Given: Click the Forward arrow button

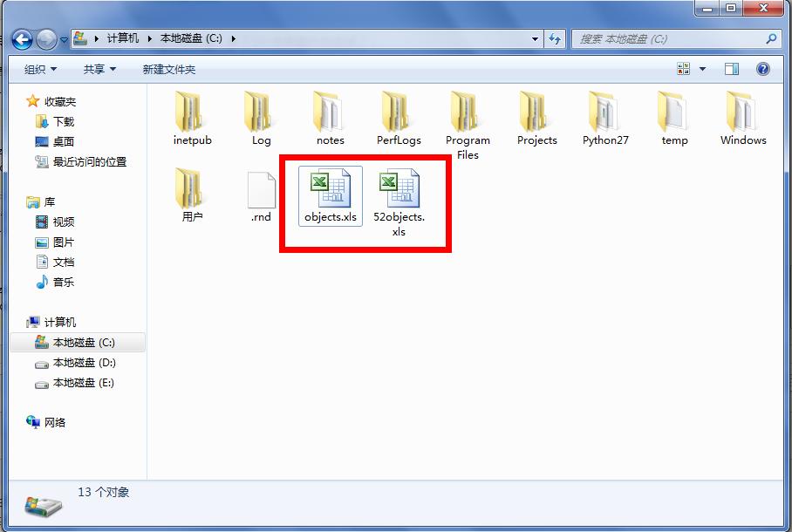Looking at the screenshot, I should [x=46, y=39].
